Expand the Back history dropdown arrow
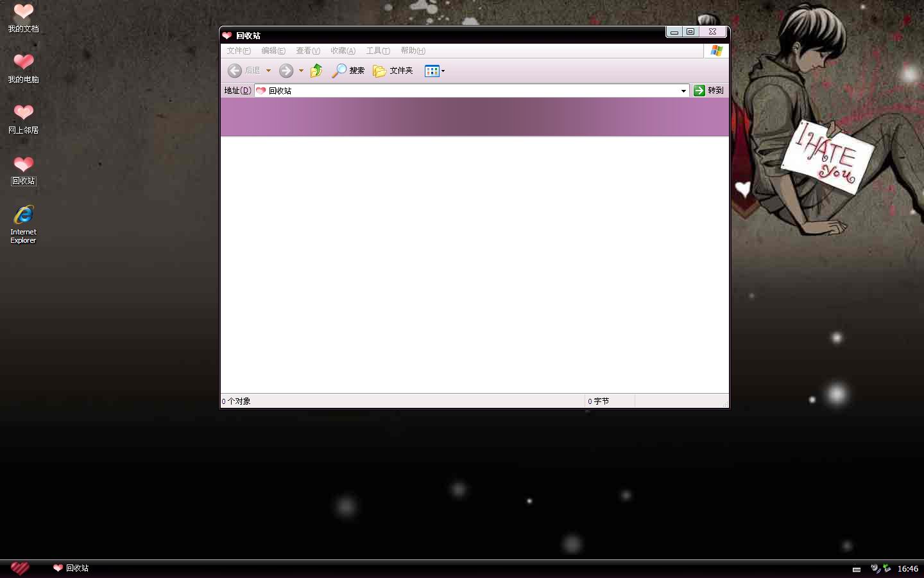Image resolution: width=924 pixels, height=578 pixels. (268, 71)
